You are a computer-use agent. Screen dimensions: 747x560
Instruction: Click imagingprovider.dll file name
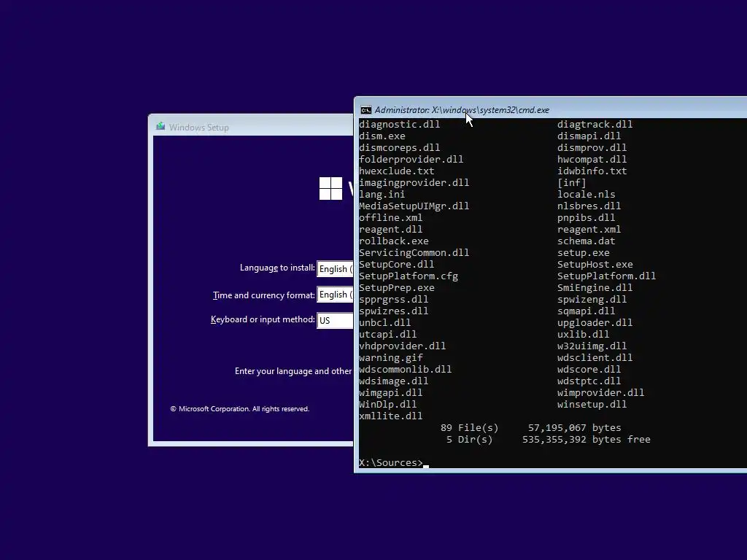pyautogui.click(x=414, y=183)
